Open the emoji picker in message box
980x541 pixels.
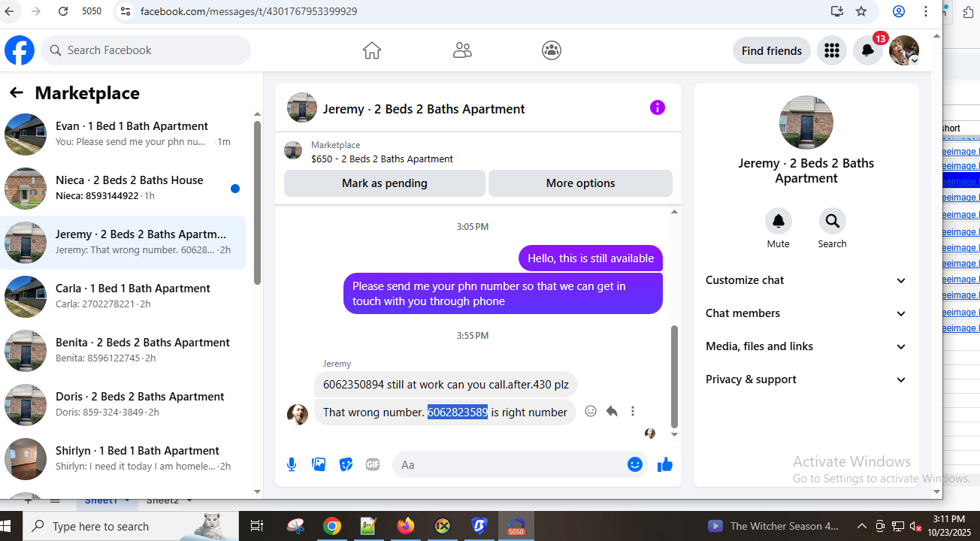(x=635, y=464)
